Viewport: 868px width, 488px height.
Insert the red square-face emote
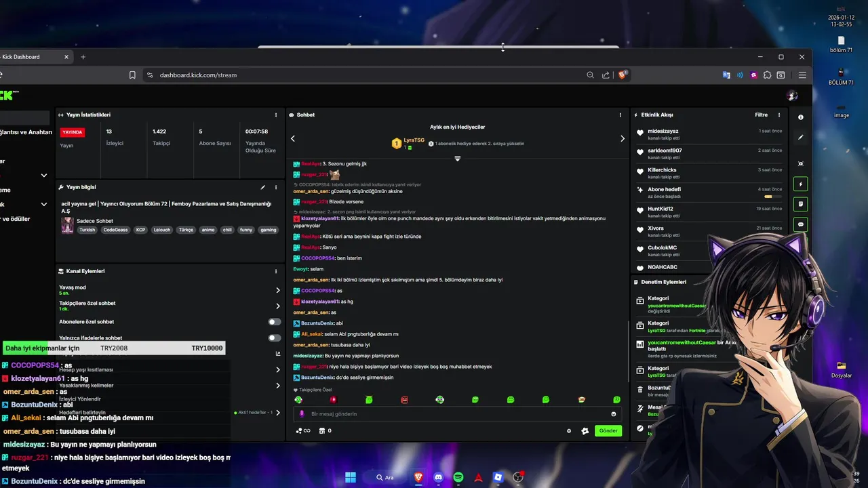404,400
